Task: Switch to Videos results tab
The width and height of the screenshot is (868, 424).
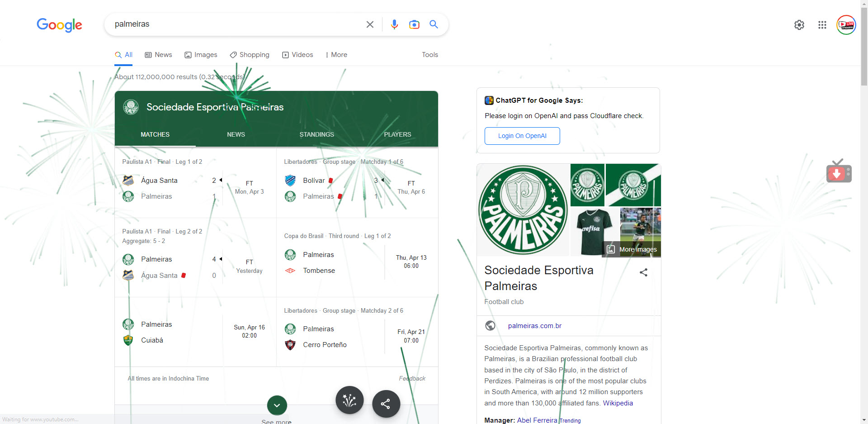Action: click(x=297, y=55)
